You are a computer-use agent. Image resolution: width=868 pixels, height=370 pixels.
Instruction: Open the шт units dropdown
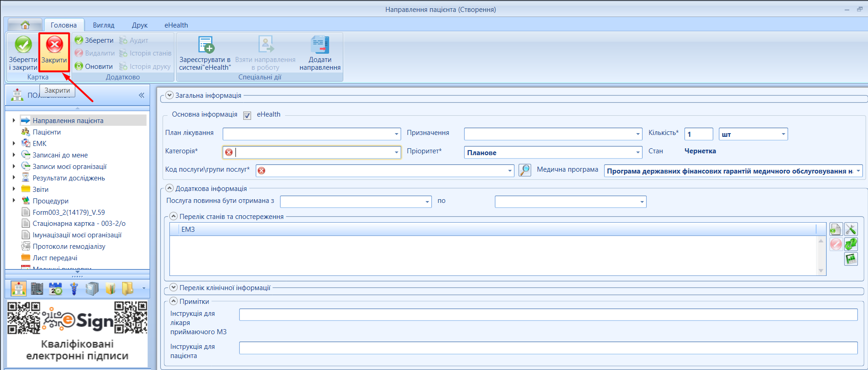(x=783, y=134)
